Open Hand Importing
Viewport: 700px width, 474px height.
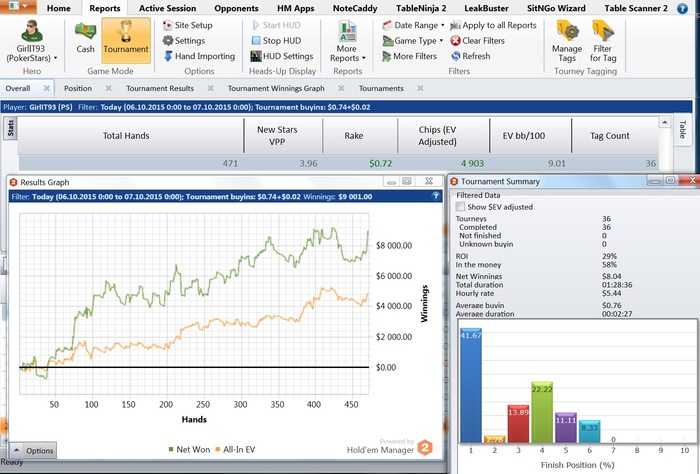click(x=200, y=56)
